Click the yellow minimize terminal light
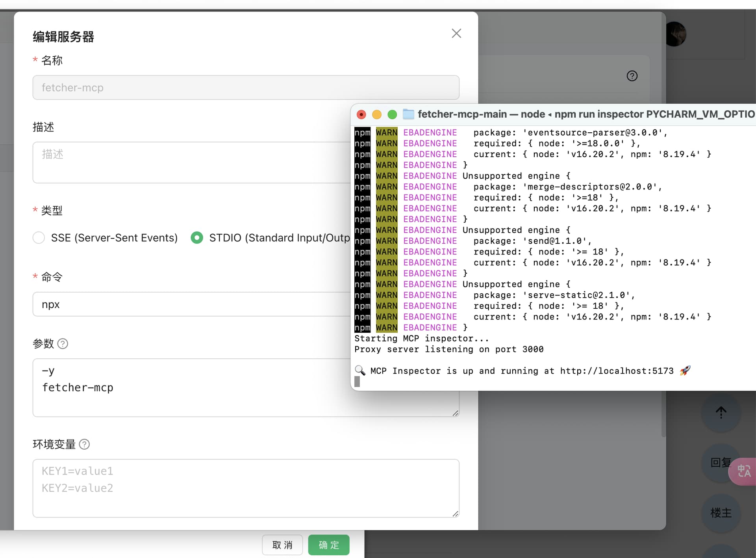 click(377, 115)
